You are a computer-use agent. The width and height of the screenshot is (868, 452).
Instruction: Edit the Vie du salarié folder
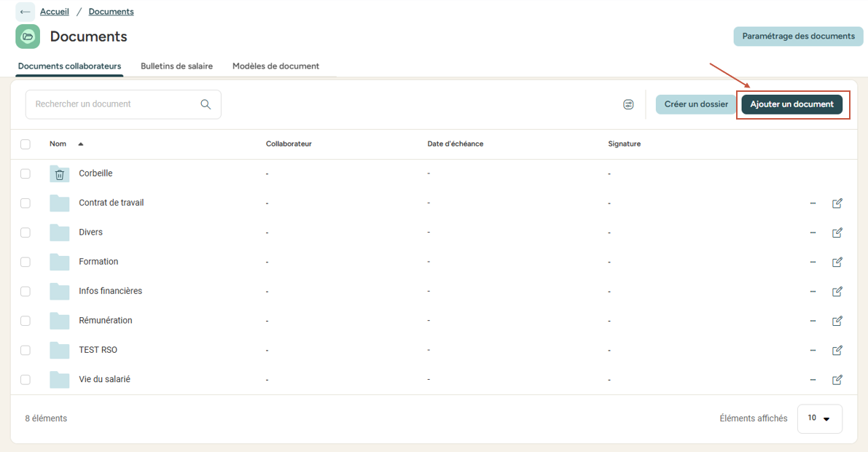click(837, 380)
